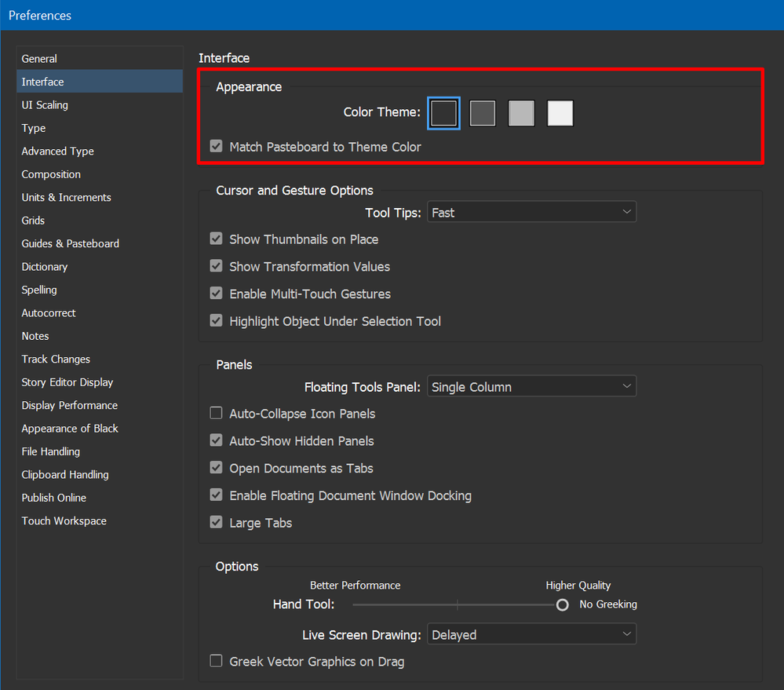Viewport: 784px width, 690px height.
Task: Expand the Floating Tools Panel dropdown
Action: tap(531, 386)
